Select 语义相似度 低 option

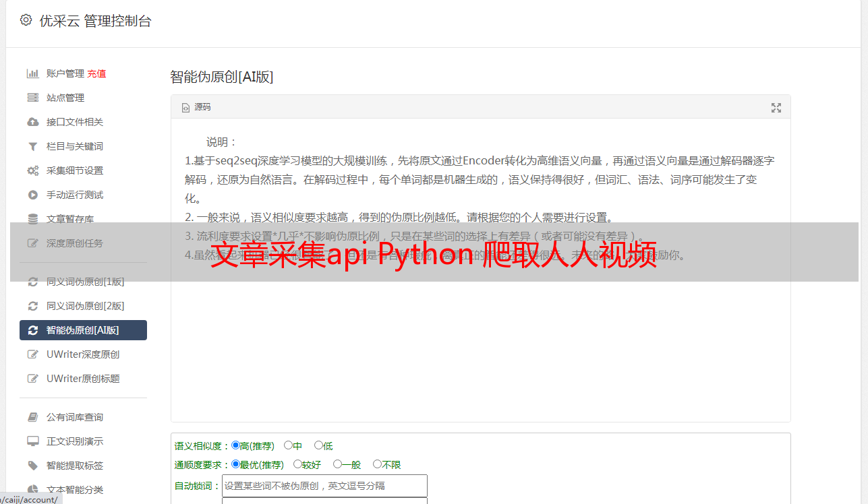pyautogui.click(x=318, y=445)
